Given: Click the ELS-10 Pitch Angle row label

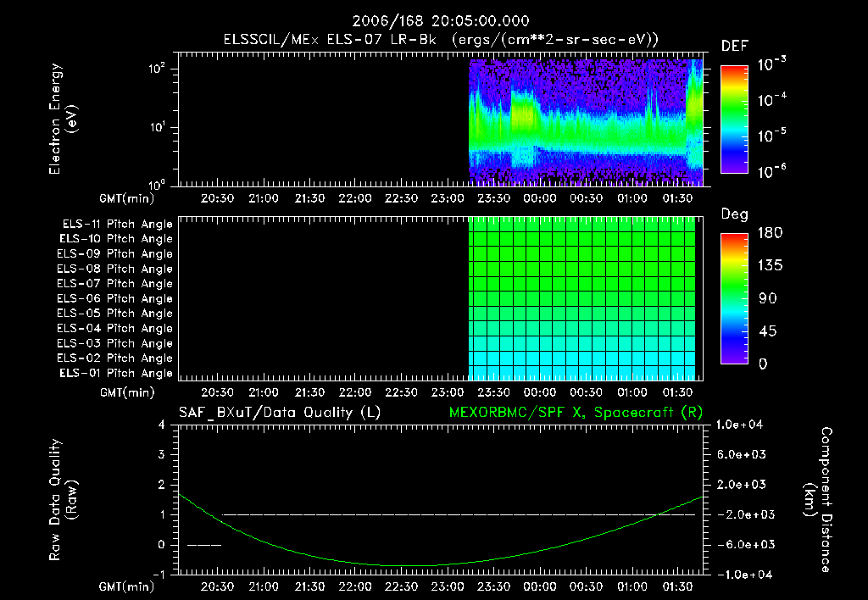Looking at the screenshot, I should pyautogui.click(x=116, y=239).
